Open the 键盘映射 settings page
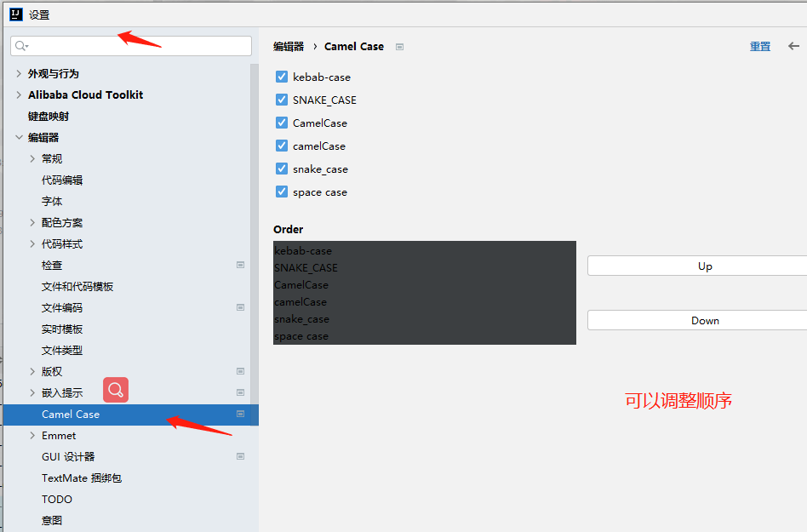Screen dimensions: 807x532 (x=49, y=117)
